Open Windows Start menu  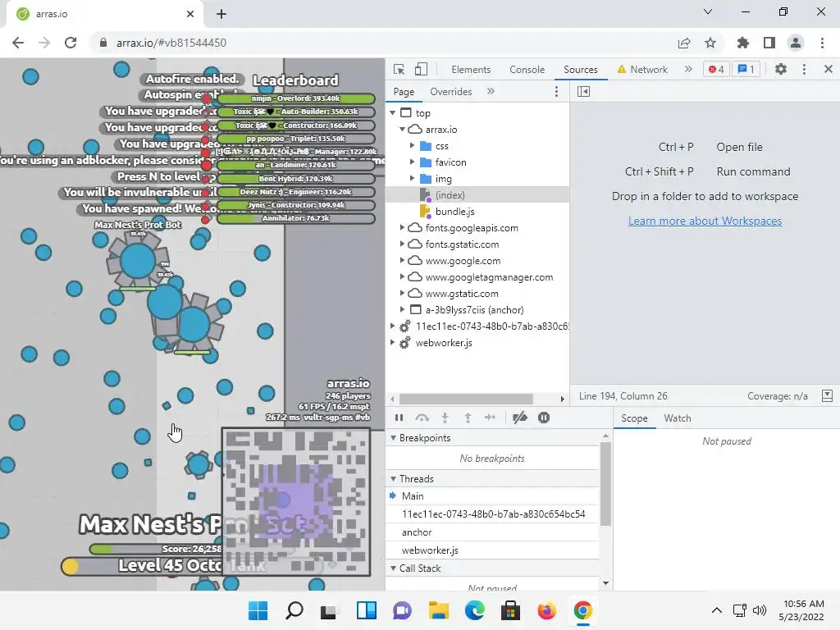coord(258,610)
